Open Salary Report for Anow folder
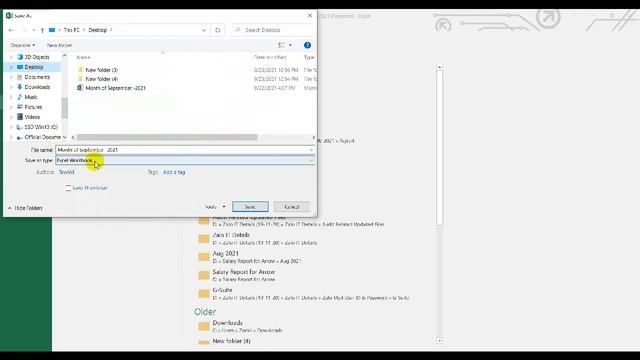Viewport: 640px width, 360px height. coord(237,276)
